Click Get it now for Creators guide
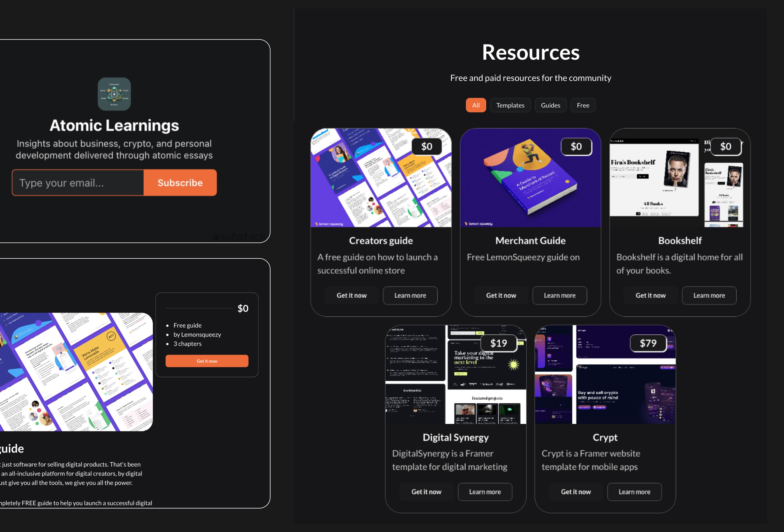Image resolution: width=784 pixels, height=532 pixels. pyautogui.click(x=351, y=295)
